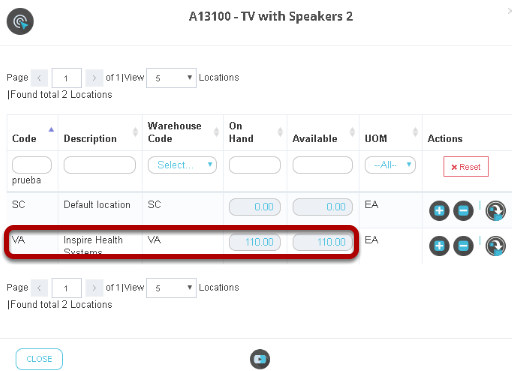Open the Warehouse Code Select dropdown
The width and height of the screenshot is (512, 371).
coord(182,165)
